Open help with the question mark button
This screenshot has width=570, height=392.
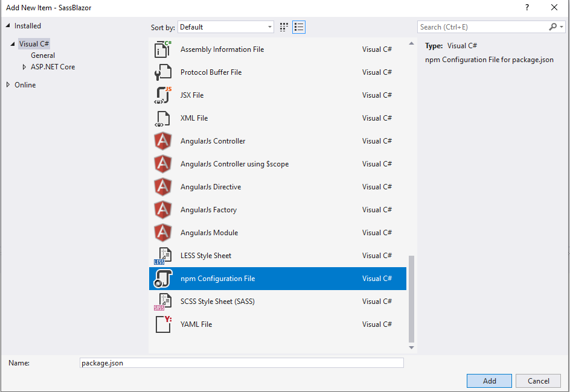click(x=527, y=8)
